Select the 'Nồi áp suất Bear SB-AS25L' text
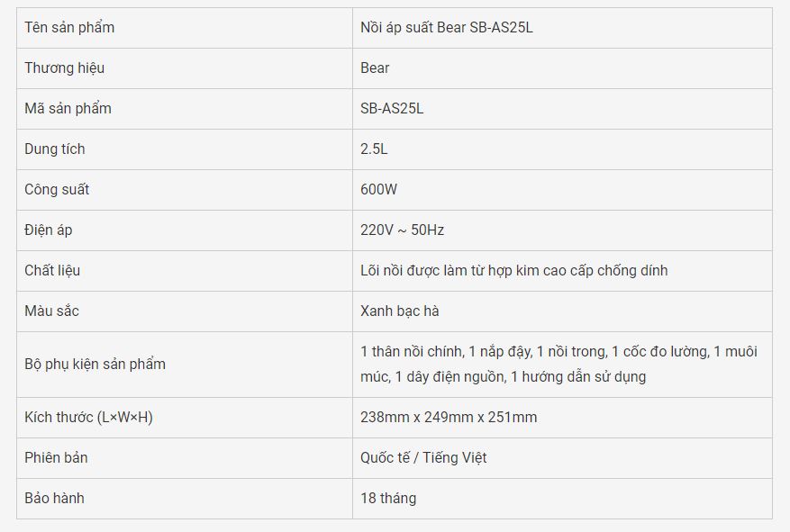The width and height of the screenshot is (790, 532). (447, 28)
